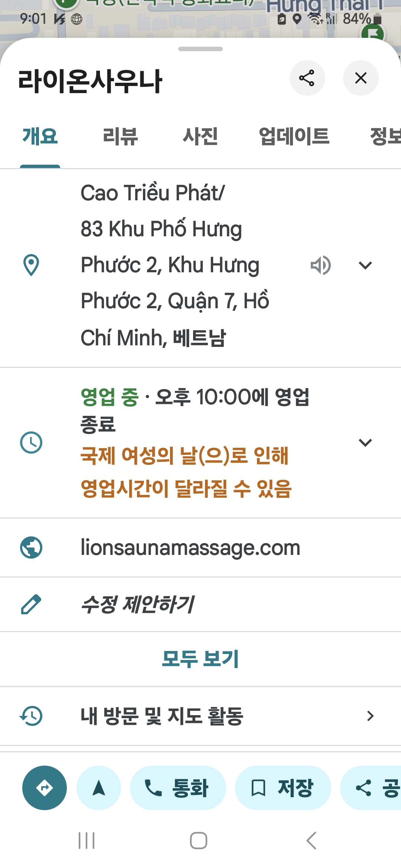The image size is (401, 868).
Task: Open 내 방문 및 지도 활동 arrow
Action: point(370,716)
